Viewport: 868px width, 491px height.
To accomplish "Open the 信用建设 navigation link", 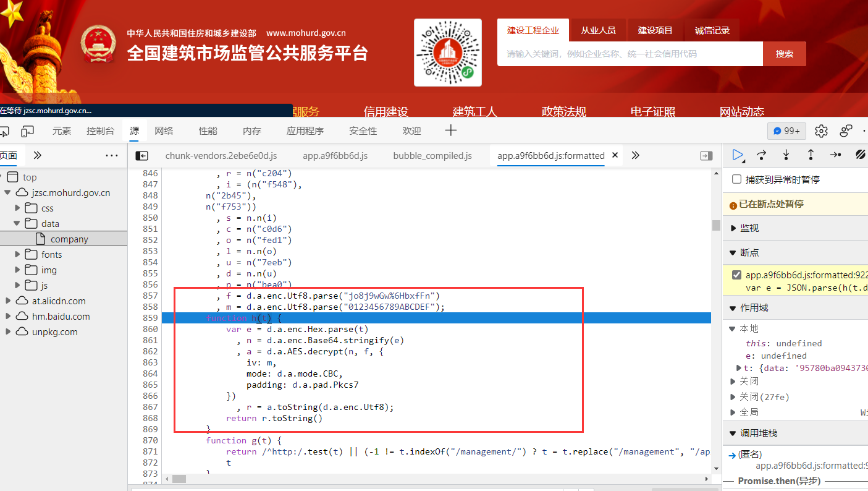I will click(x=386, y=112).
